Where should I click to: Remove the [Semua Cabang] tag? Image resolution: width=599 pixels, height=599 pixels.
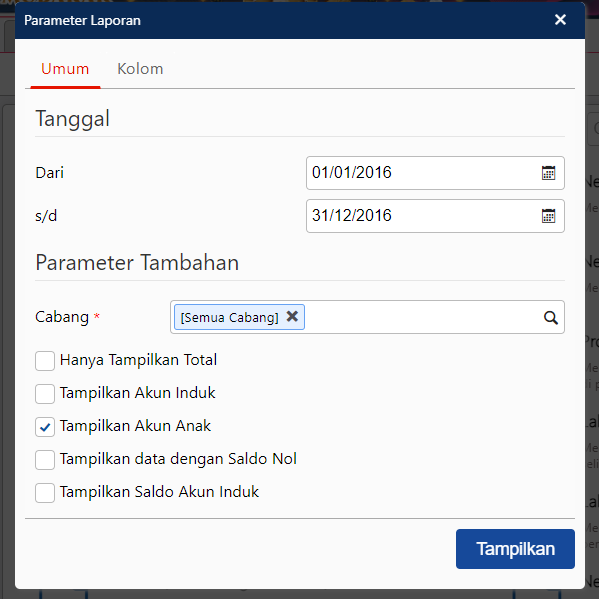click(x=292, y=316)
